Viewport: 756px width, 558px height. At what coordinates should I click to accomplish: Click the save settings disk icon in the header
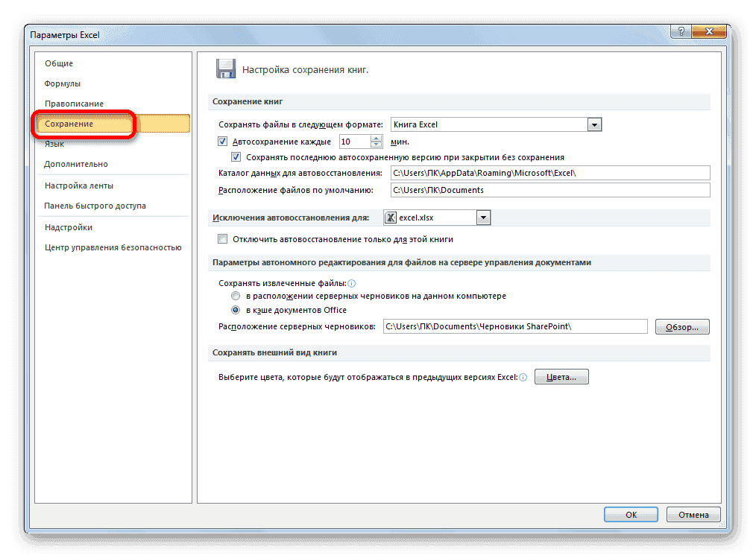[226, 68]
